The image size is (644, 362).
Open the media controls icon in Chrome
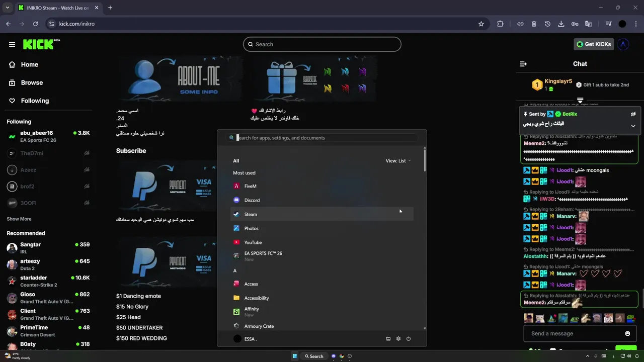[608, 24]
